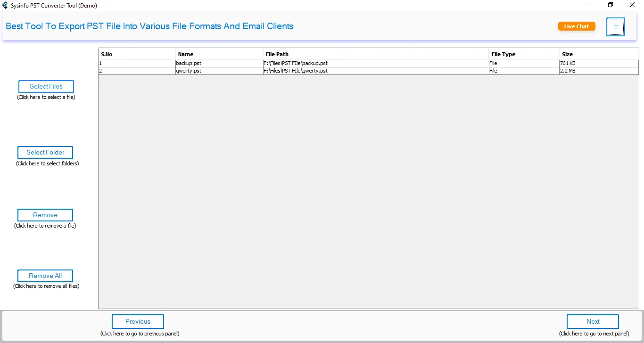Sort by the Name column header

pyautogui.click(x=219, y=54)
